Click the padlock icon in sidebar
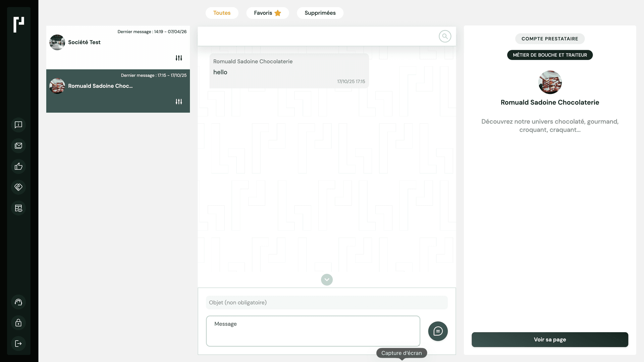 18,323
